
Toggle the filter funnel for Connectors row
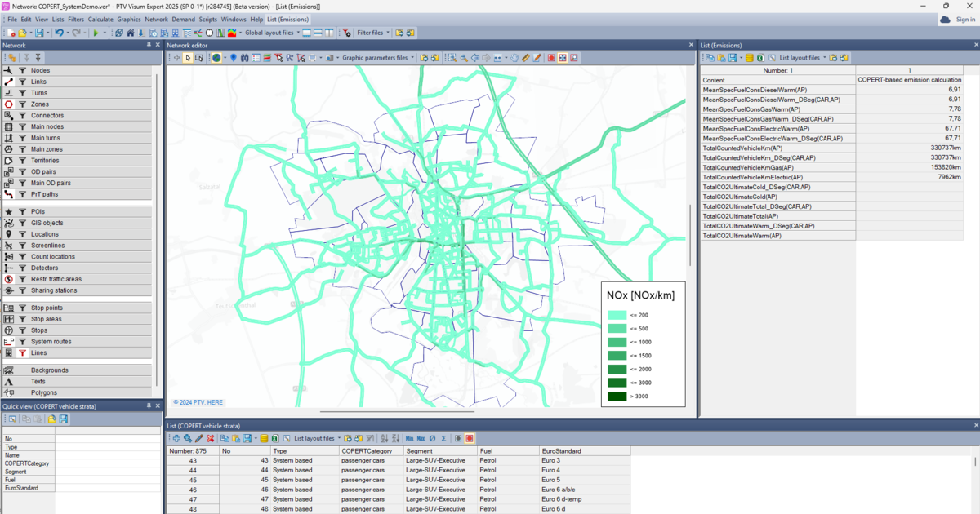(x=22, y=116)
